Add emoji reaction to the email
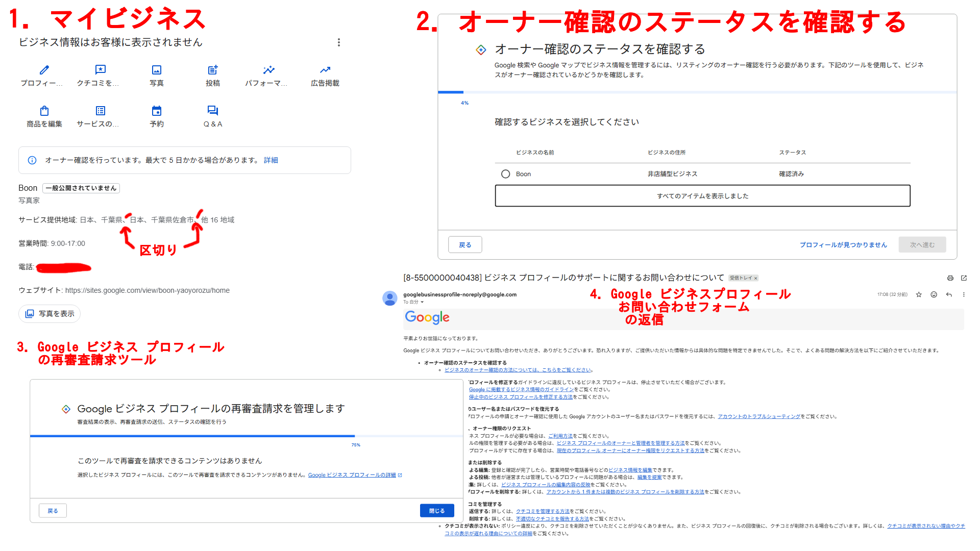Viewport: 980px width, 551px height. pos(934,294)
